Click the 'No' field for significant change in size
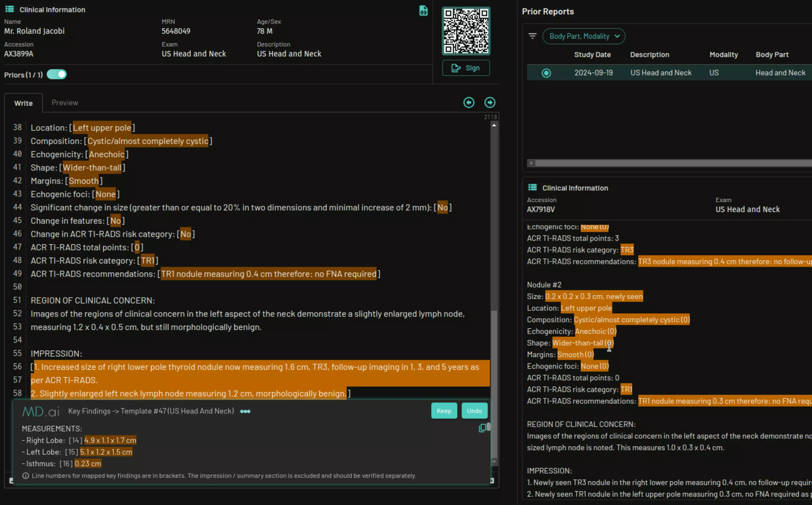Image resolution: width=812 pixels, height=505 pixels. pos(442,207)
